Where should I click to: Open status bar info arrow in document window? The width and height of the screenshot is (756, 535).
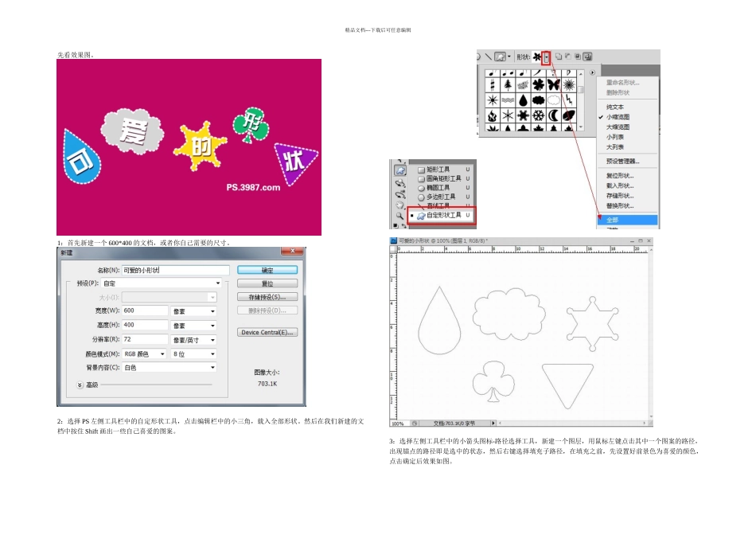(x=493, y=423)
